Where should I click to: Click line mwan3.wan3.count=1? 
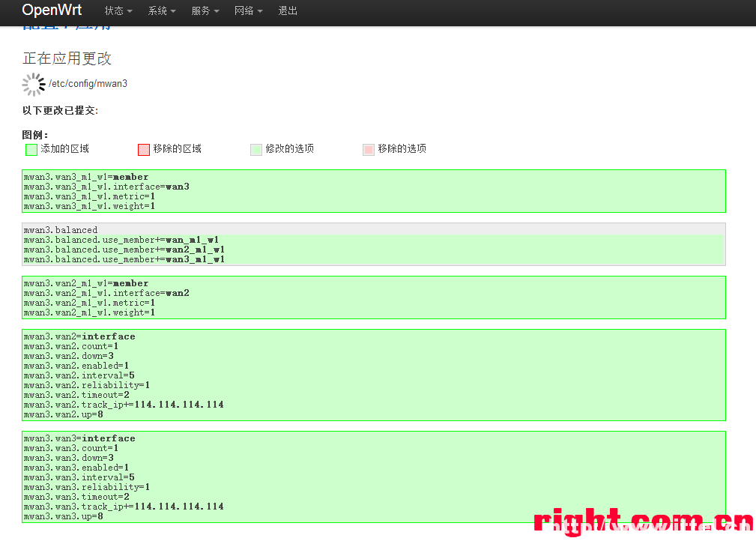pyautogui.click(x=71, y=448)
